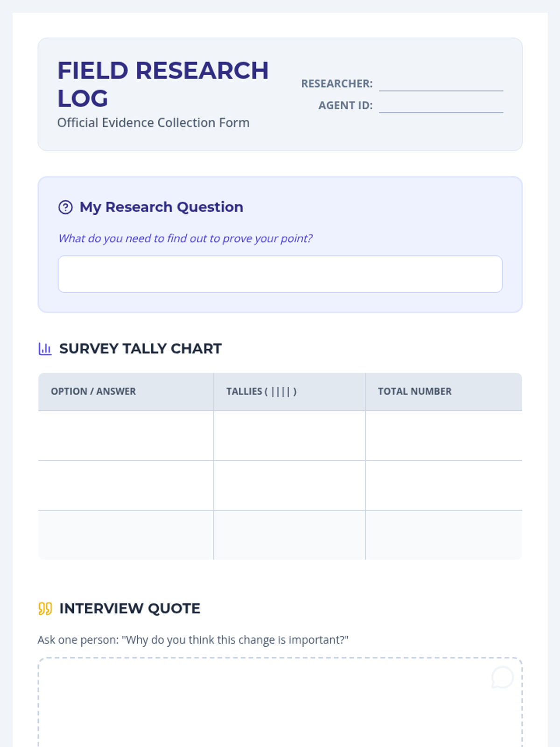Select the first row Tallies cell
This screenshot has width=560, height=747.
point(289,436)
